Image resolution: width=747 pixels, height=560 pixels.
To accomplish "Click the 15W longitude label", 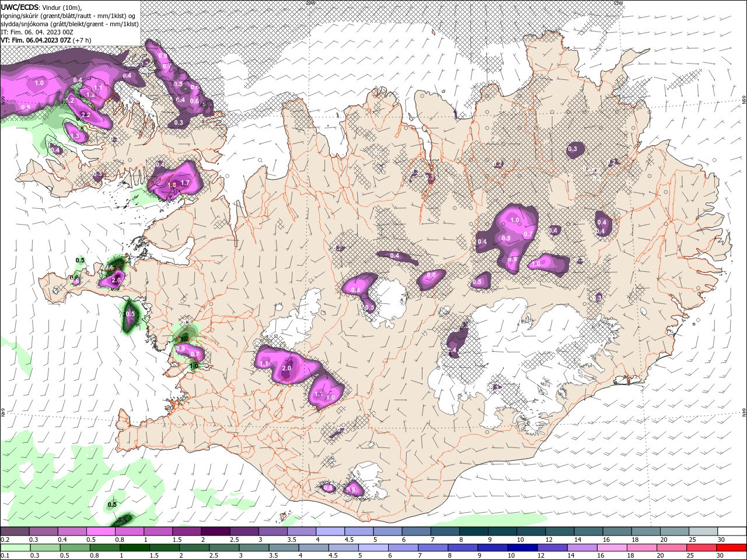I will click(x=618, y=3).
